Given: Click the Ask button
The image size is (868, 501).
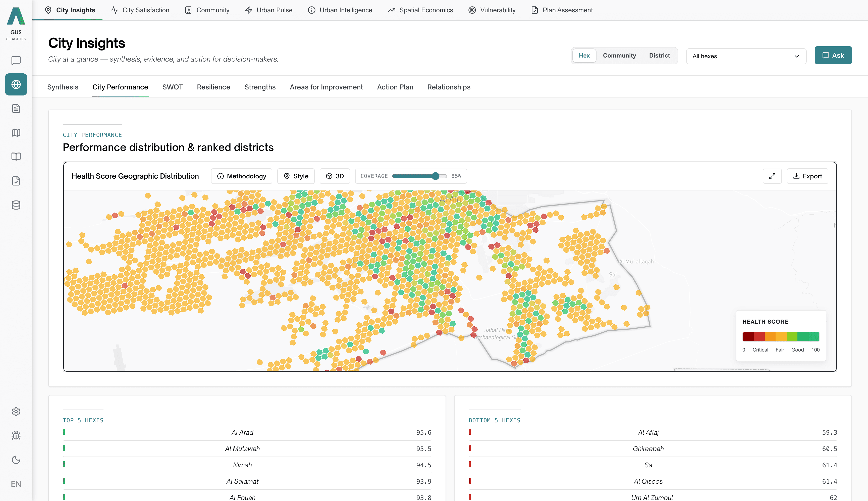Looking at the screenshot, I should pos(833,55).
